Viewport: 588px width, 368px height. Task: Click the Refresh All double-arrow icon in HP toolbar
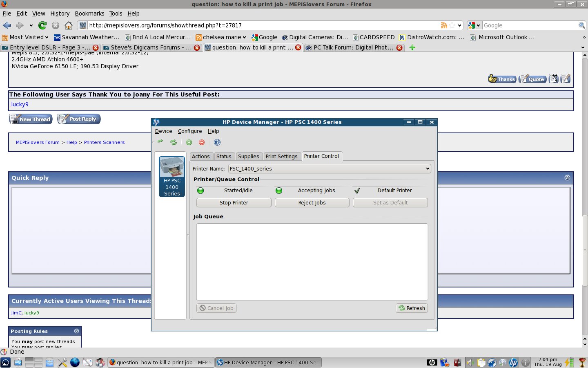[174, 142]
